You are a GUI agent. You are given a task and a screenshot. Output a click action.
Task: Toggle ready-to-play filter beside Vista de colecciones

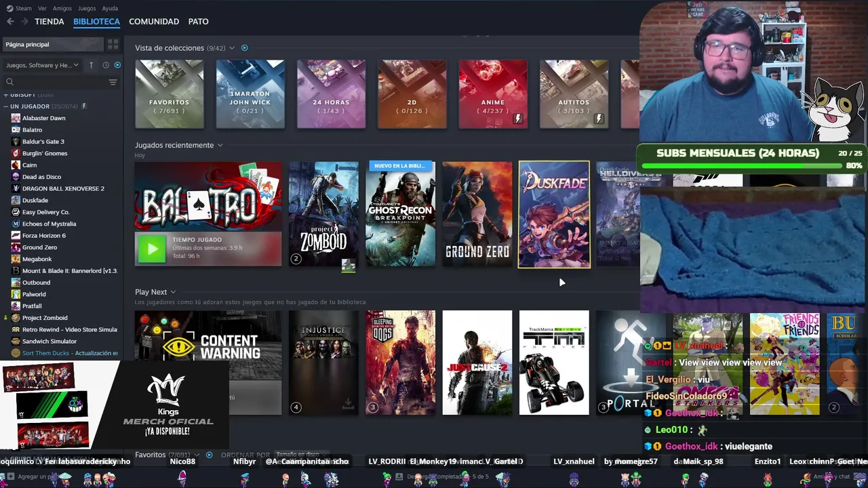pyautogui.click(x=245, y=48)
